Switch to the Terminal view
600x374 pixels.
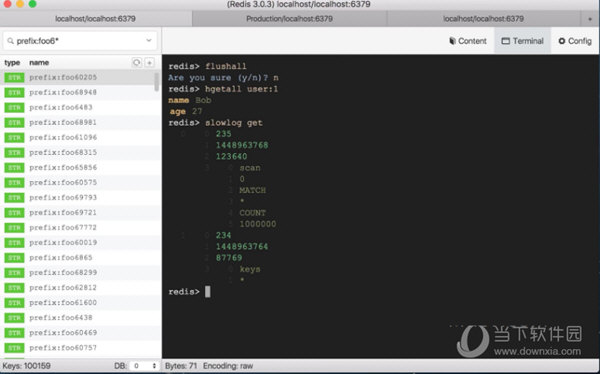tap(522, 41)
